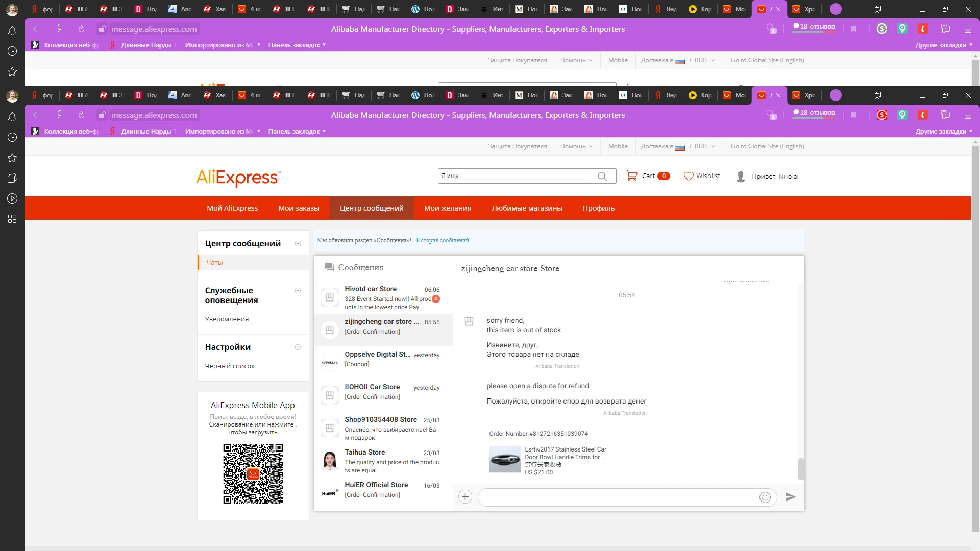This screenshot has height=551, width=980.
Task: Open the emoji smiley picker
Action: coord(765,497)
